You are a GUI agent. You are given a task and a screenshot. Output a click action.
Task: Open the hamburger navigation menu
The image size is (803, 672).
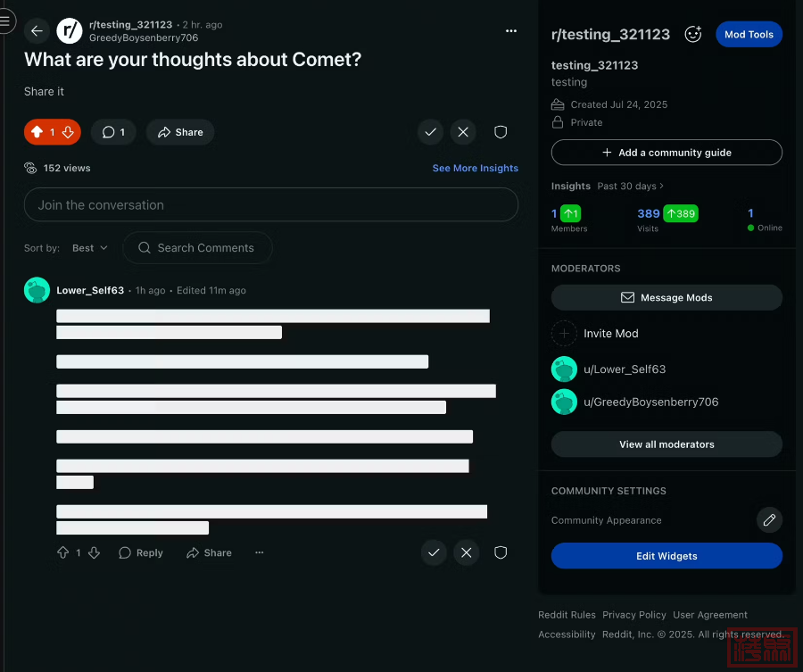pyautogui.click(x=7, y=21)
